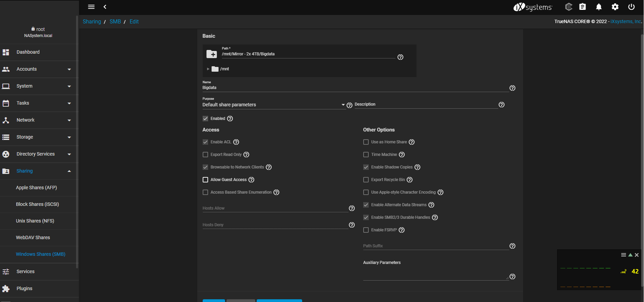Enable the Allow Guest Access checkbox
This screenshot has height=302, width=644.
tap(205, 180)
